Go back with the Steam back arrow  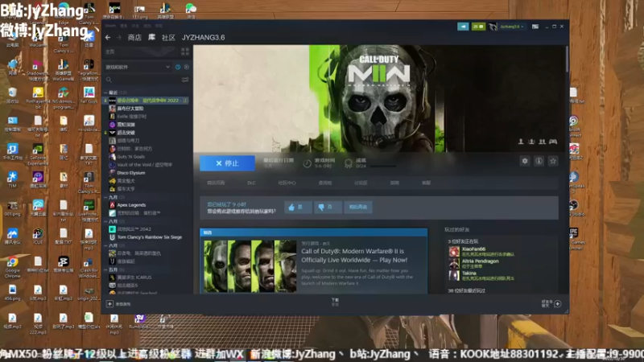point(108,37)
